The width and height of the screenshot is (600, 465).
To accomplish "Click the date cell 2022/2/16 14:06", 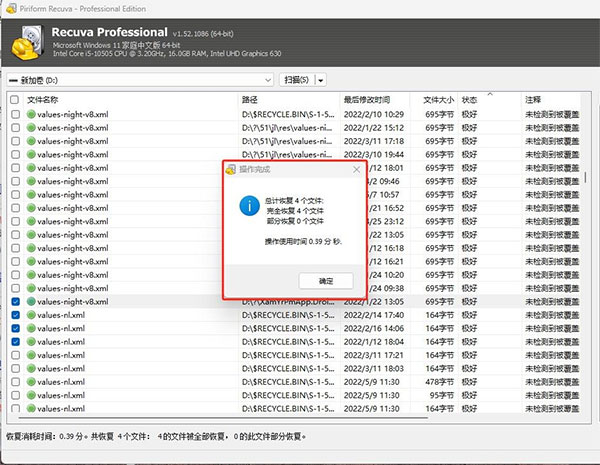I will [373, 328].
